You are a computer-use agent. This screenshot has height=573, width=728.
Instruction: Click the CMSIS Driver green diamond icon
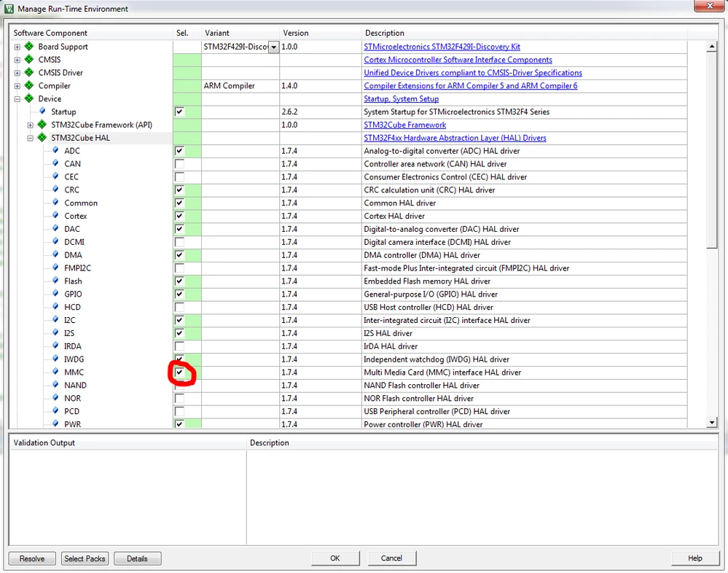[29, 72]
